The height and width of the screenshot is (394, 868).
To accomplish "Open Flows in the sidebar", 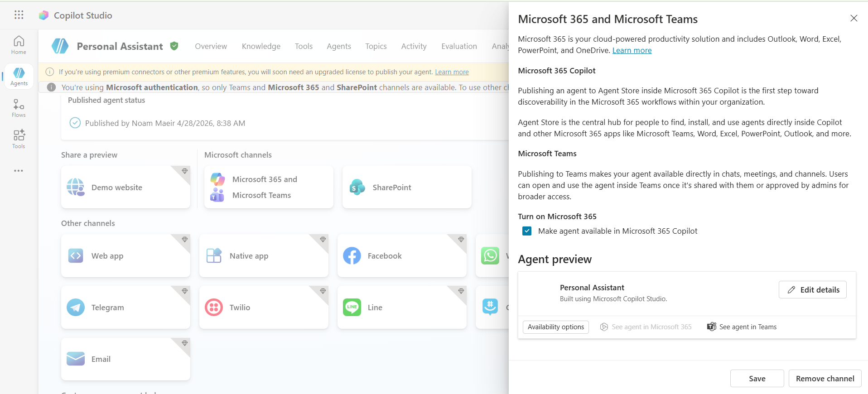I will tap(19, 108).
